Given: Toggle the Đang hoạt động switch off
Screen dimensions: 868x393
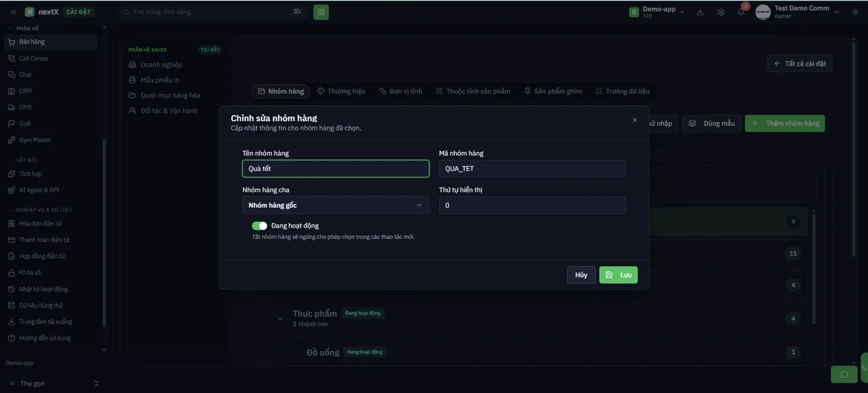Looking at the screenshot, I should (x=259, y=226).
